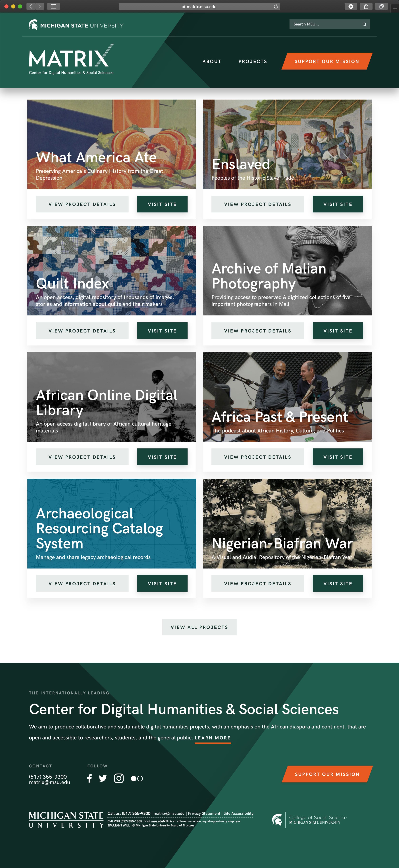The image size is (399, 868).
Task: View project details for Quilt Index
Action: click(82, 331)
